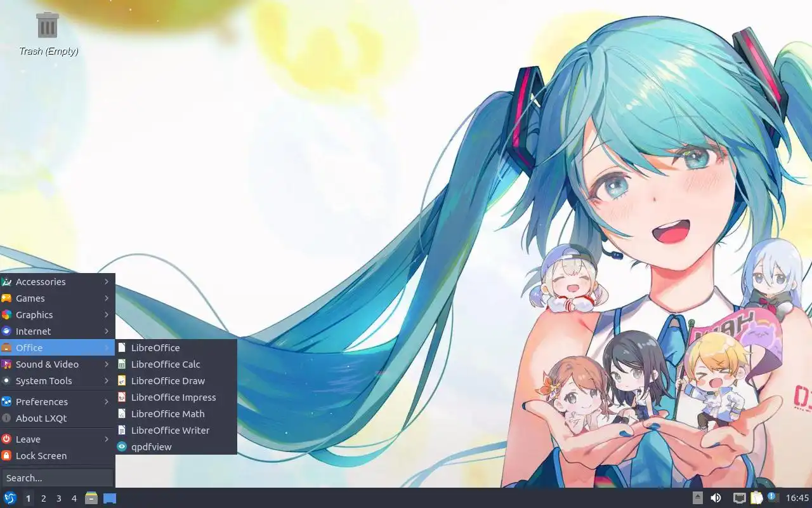Expand the Graphics submenu

coord(57,314)
